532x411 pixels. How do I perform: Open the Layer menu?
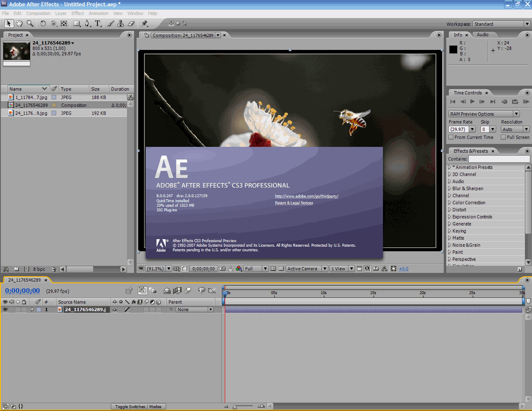point(61,13)
